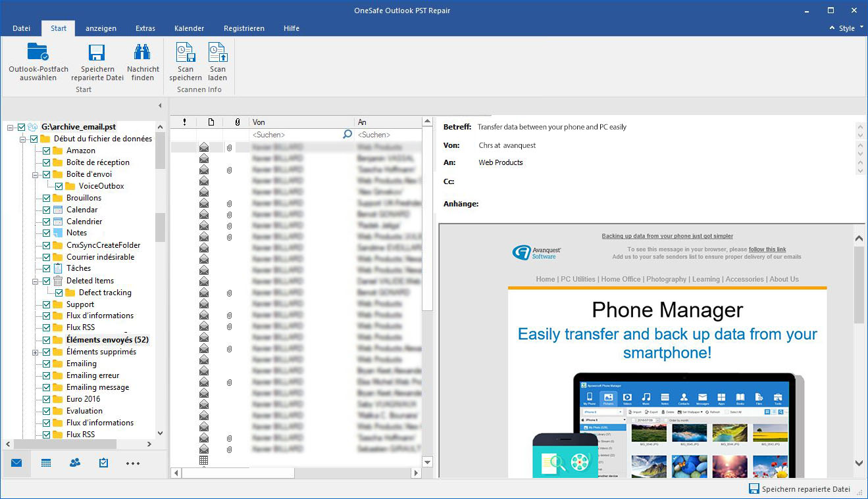Toggle Defect tracking checkbox
Viewport: 868px width, 499px height.
[x=59, y=293]
